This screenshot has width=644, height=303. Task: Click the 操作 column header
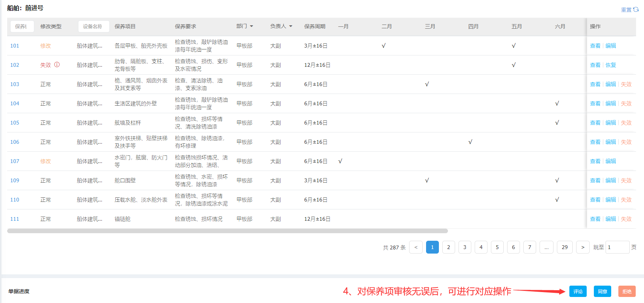[595, 26]
